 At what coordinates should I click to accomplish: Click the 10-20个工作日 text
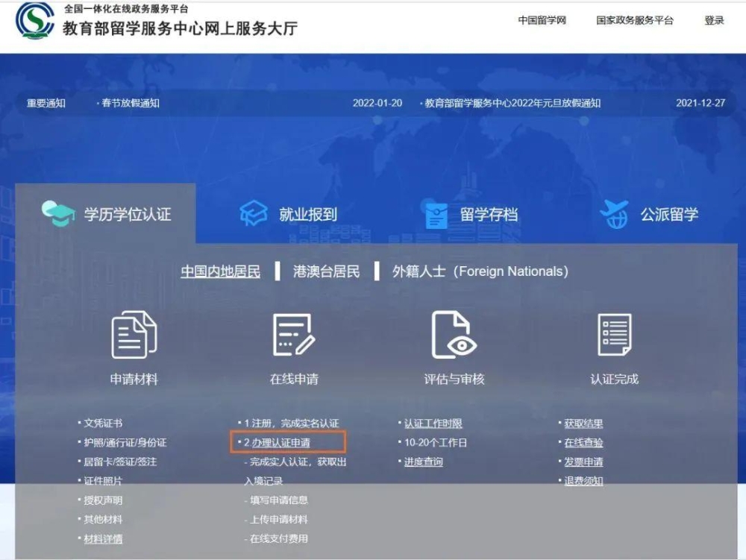tap(436, 443)
